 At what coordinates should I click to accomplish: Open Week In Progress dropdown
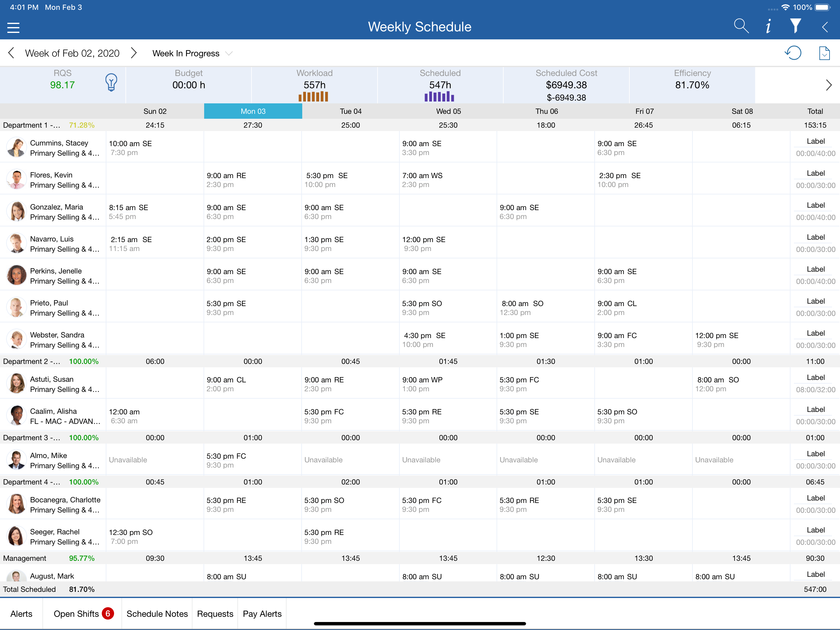pyautogui.click(x=192, y=53)
